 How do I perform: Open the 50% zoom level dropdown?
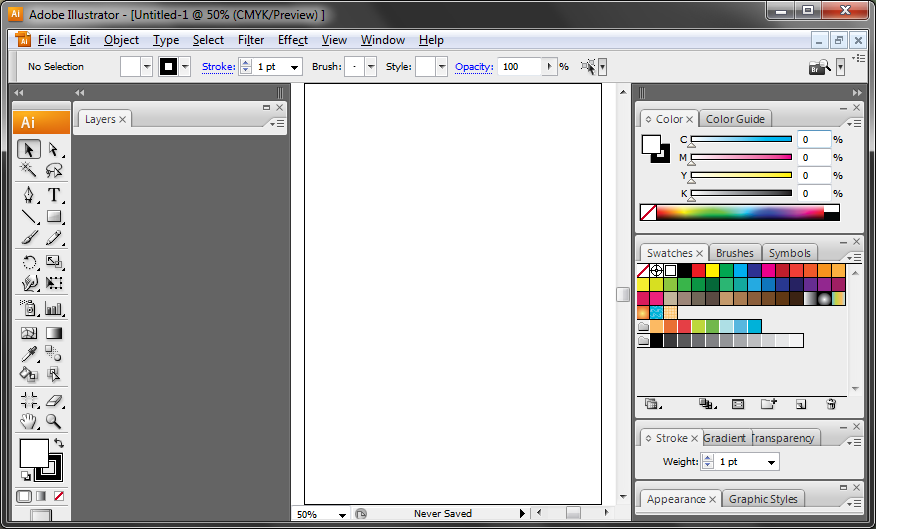pyautogui.click(x=342, y=514)
